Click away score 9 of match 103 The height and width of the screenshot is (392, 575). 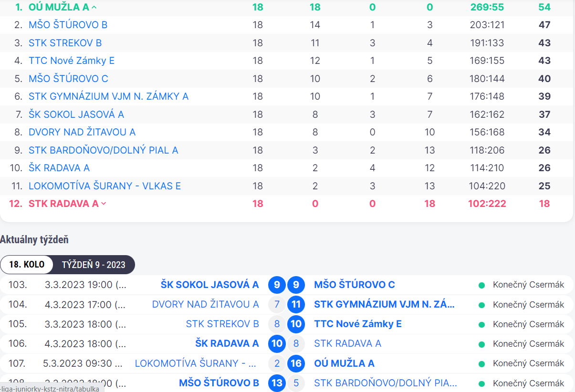tap(296, 285)
